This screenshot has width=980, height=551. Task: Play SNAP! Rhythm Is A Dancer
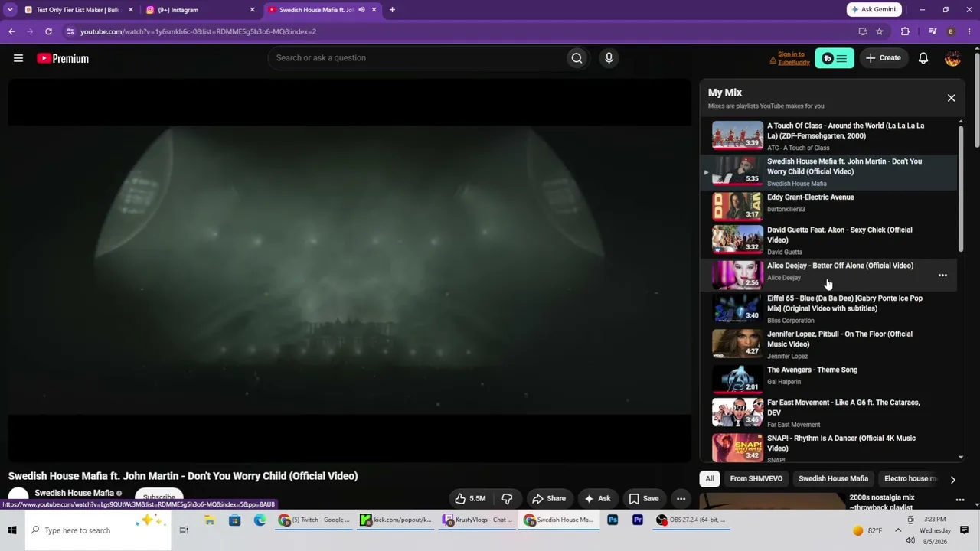click(x=829, y=448)
